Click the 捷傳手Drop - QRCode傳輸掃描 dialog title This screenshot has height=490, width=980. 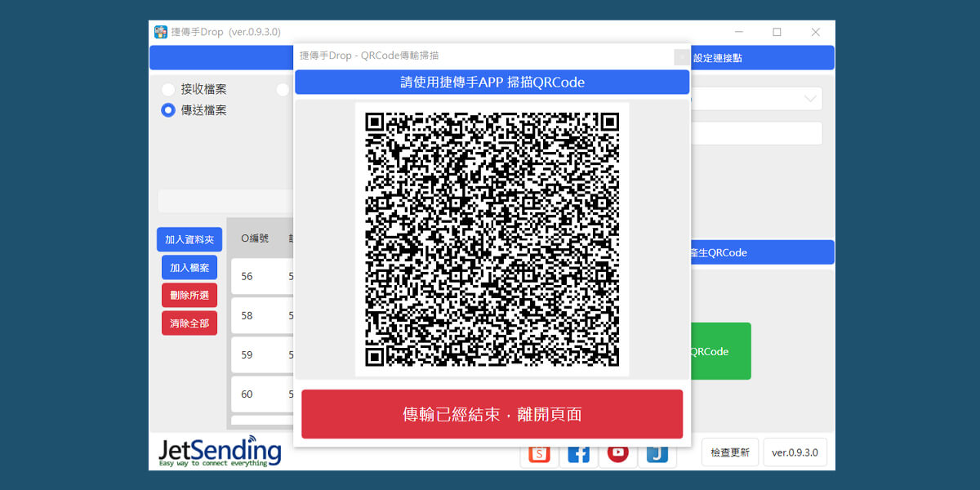coord(369,56)
